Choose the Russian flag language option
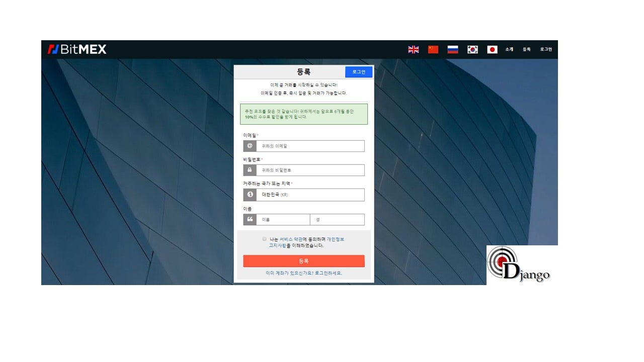This screenshot has height=362, width=644. (x=452, y=49)
